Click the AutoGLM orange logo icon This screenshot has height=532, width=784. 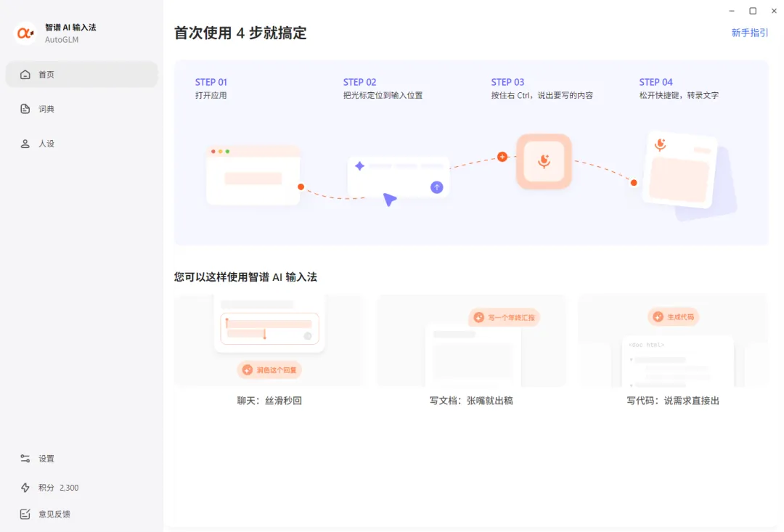(x=25, y=33)
